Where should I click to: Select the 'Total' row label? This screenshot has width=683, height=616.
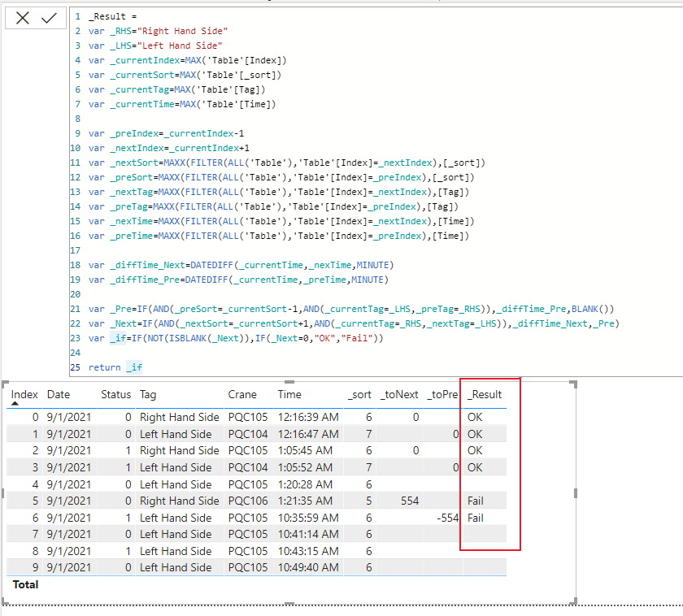[x=25, y=584]
